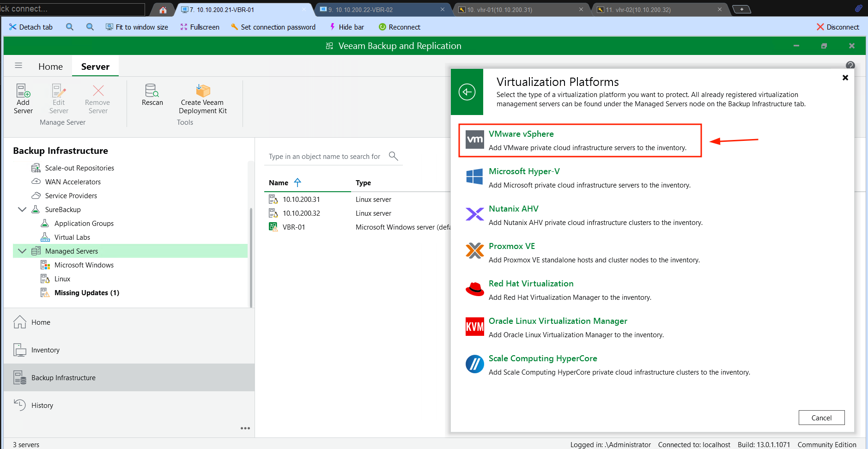Image resolution: width=868 pixels, height=449 pixels.
Task: Select the Service Providers tree item
Action: pyautogui.click(x=71, y=195)
